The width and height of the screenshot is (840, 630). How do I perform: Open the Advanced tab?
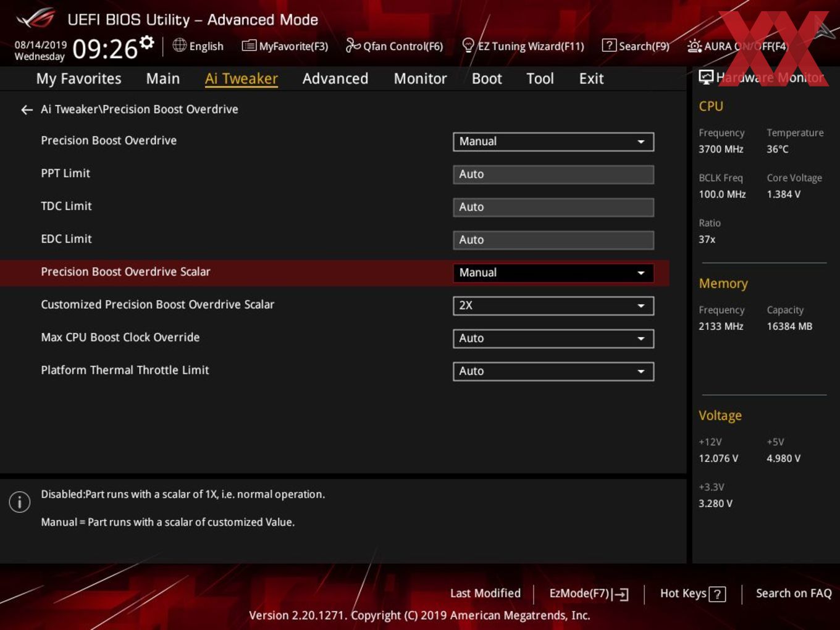click(335, 78)
